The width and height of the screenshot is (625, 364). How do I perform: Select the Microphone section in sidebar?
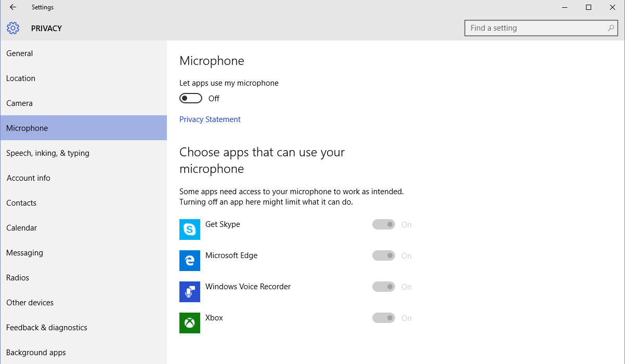point(83,128)
